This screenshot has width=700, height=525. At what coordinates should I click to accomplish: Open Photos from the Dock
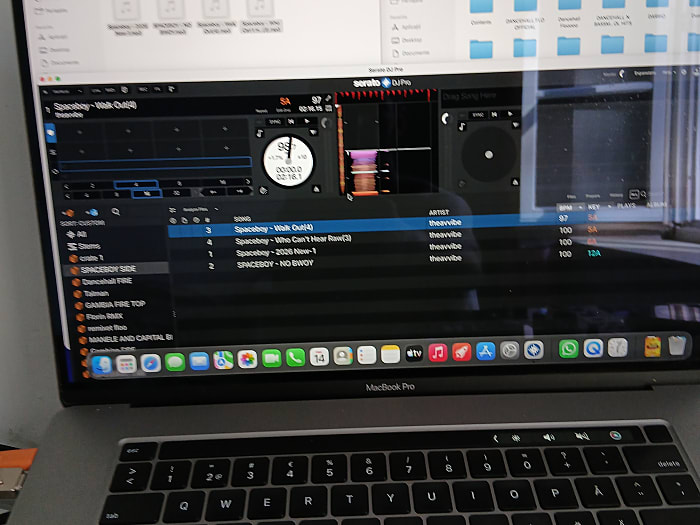247,359
